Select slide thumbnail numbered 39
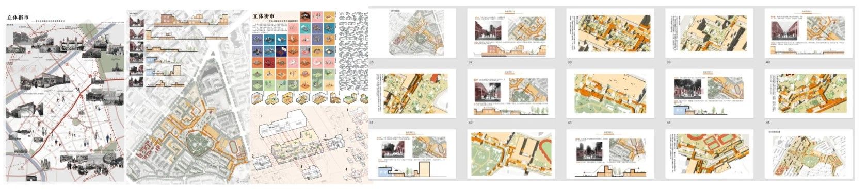 (709, 33)
